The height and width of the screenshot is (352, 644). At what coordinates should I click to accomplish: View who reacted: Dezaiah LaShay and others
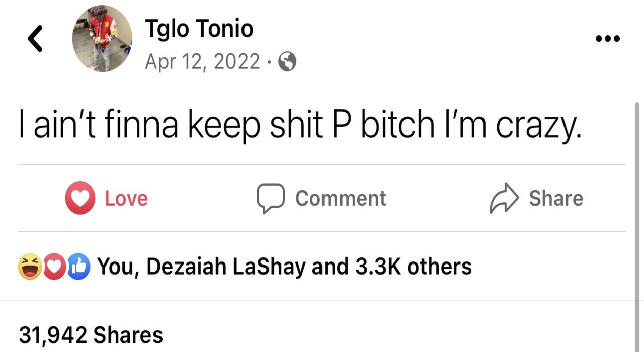(x=284, y=267)
